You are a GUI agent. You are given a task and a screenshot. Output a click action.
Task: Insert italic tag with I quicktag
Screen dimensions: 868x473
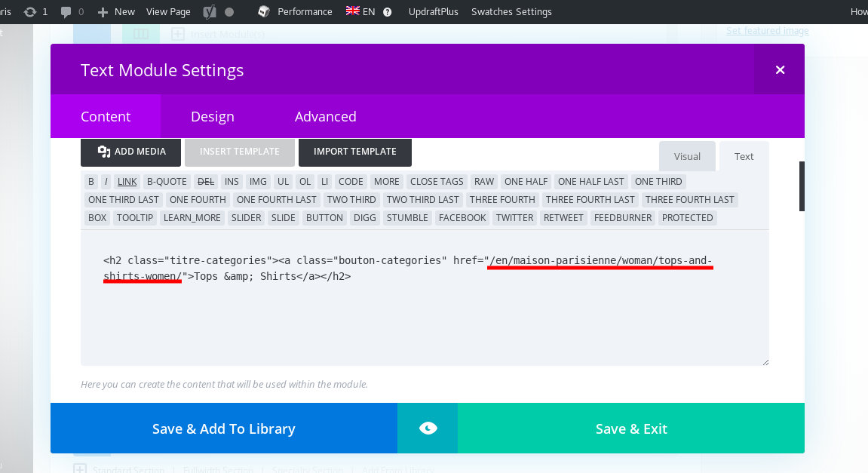click(106, 182)
